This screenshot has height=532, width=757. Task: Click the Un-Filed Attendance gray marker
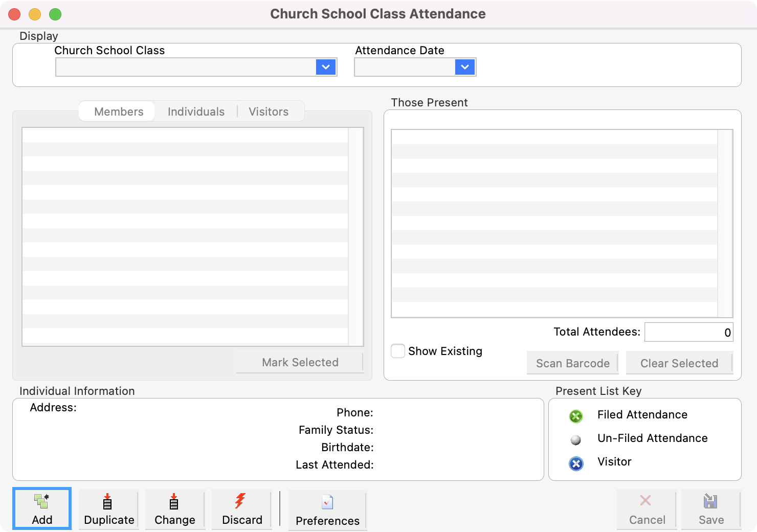pos(576,439)
